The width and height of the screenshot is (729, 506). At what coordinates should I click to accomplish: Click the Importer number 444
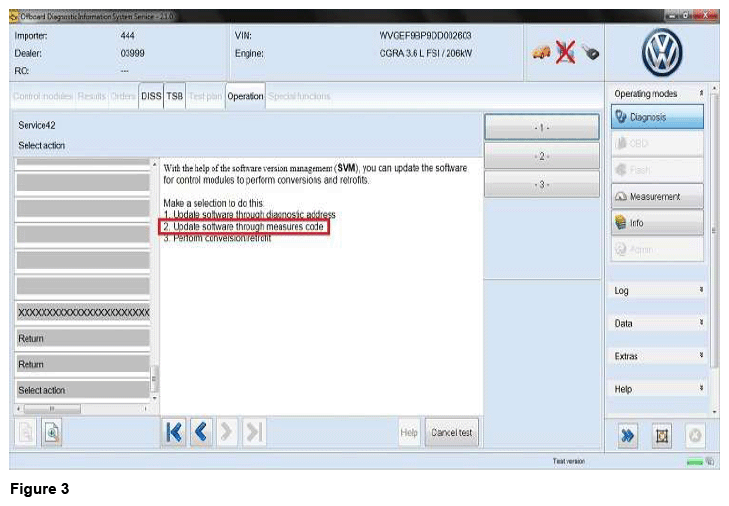tap(127, 36)
